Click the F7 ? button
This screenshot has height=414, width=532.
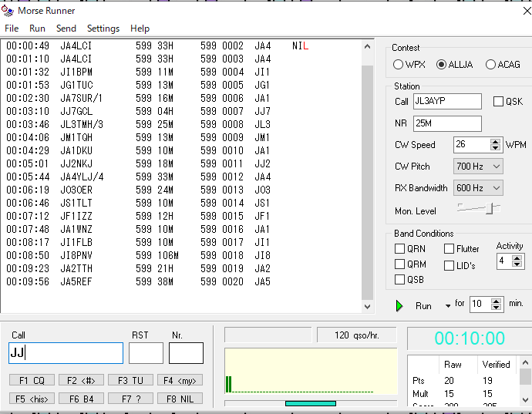click(130, 399)
